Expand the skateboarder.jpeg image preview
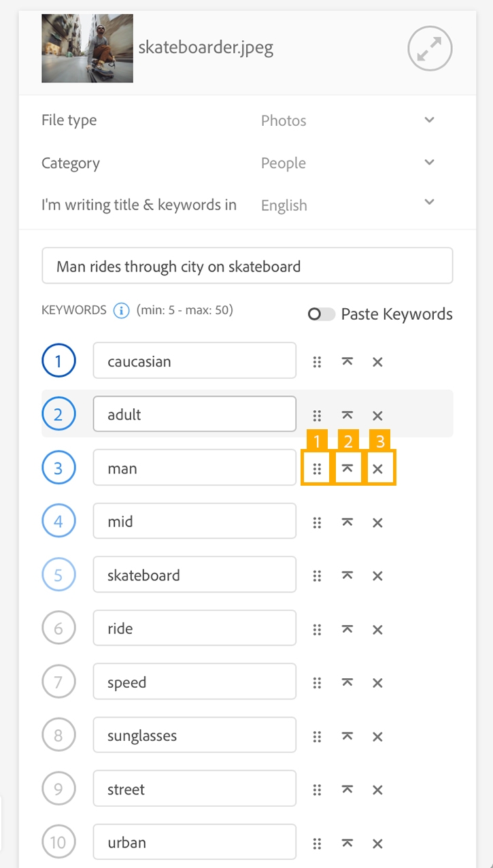This screenshot has width=493, height=868. pos(430,48)
